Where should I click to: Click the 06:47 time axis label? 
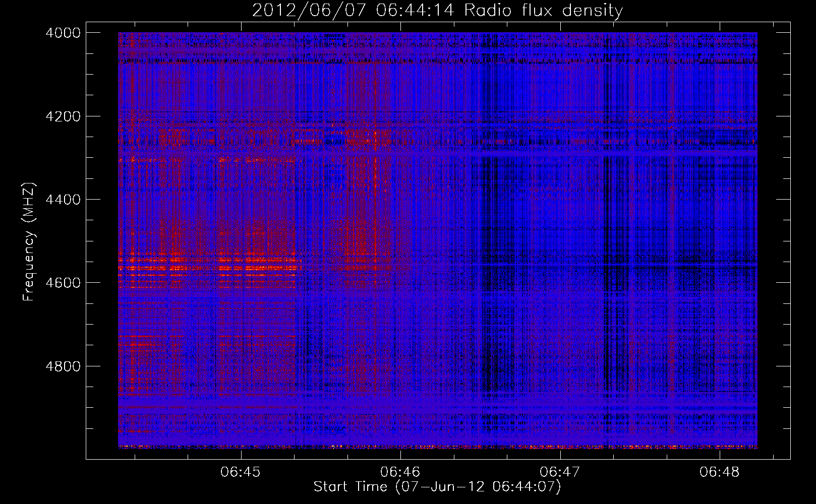coord(560,472)
